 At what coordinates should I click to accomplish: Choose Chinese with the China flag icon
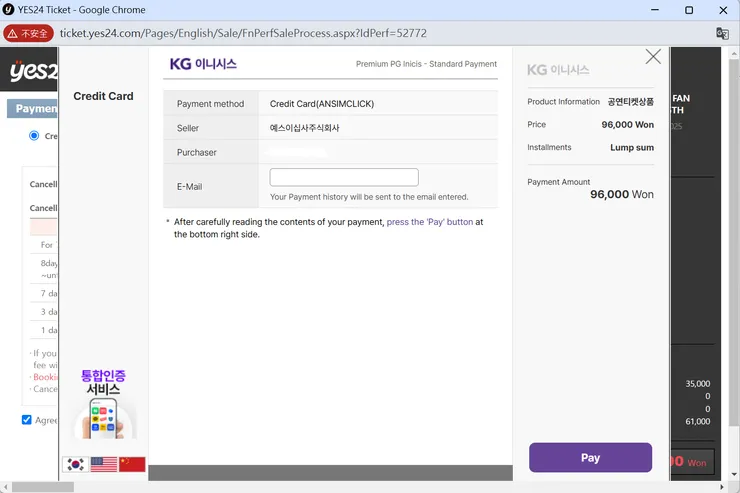point(132,464)
